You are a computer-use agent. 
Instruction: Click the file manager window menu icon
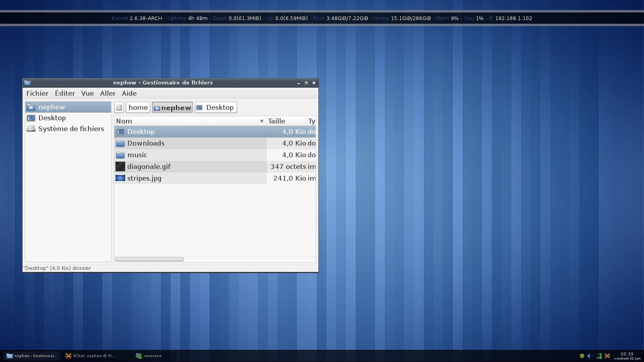27,83
